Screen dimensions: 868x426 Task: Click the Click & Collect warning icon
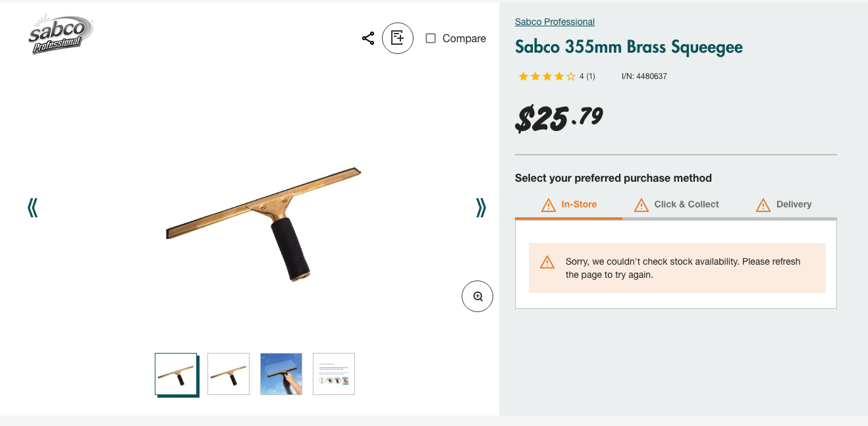point(640,205)
